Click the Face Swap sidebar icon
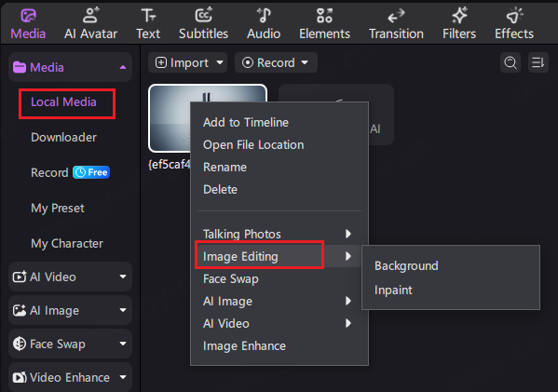Image resolution: width=558 pixels, height=392 pixels. point(20,344)
